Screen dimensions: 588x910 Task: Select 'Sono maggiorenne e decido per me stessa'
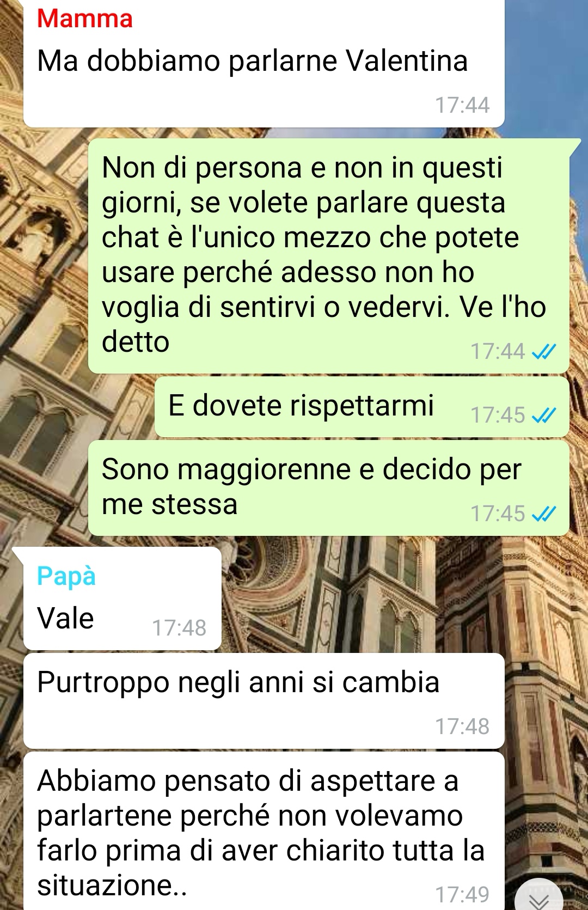[329, 487]
